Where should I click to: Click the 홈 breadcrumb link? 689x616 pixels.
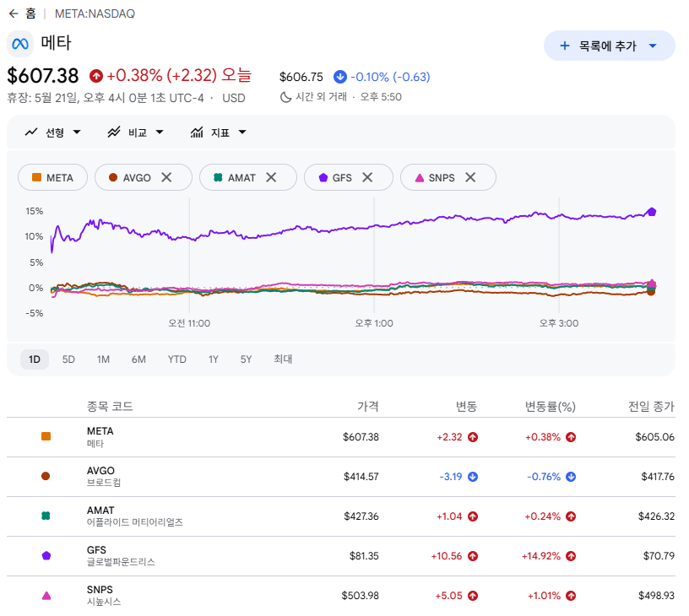(30, 14)
